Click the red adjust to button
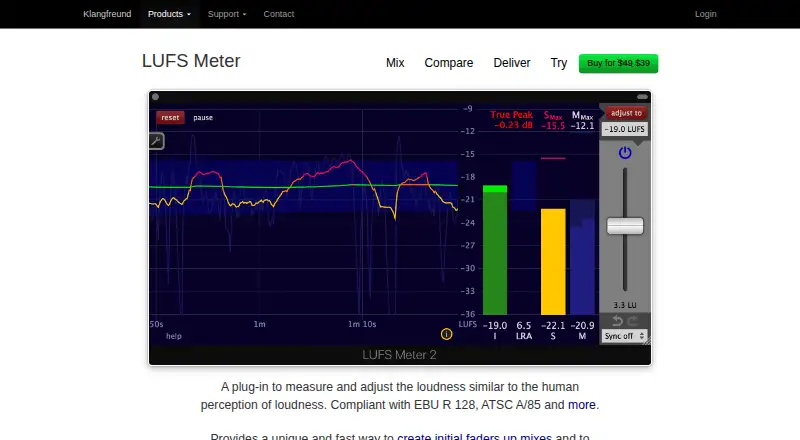Image resolution: width=800 pixels, height=440 pixels. click(x=626, y=113)
